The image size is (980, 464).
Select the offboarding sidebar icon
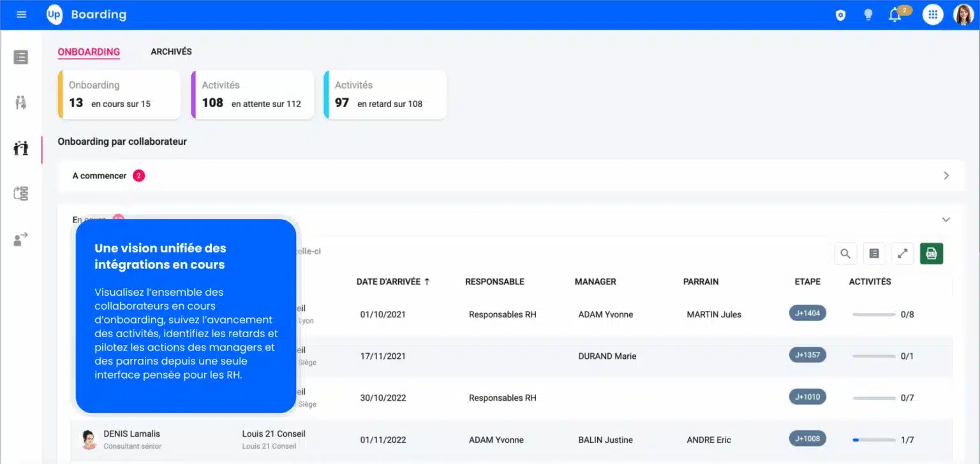pyautogui.click(x=20, y=239)
